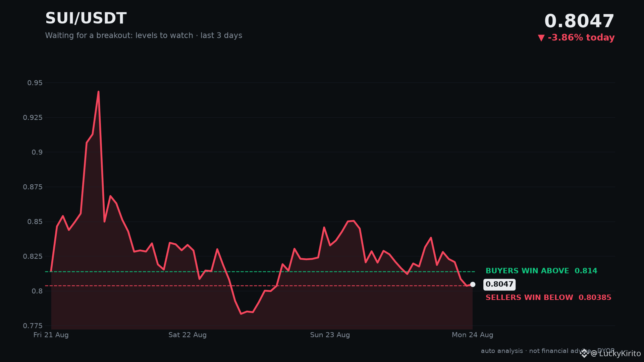Click the @LuckyKirito handle text

tap(616, 354)
